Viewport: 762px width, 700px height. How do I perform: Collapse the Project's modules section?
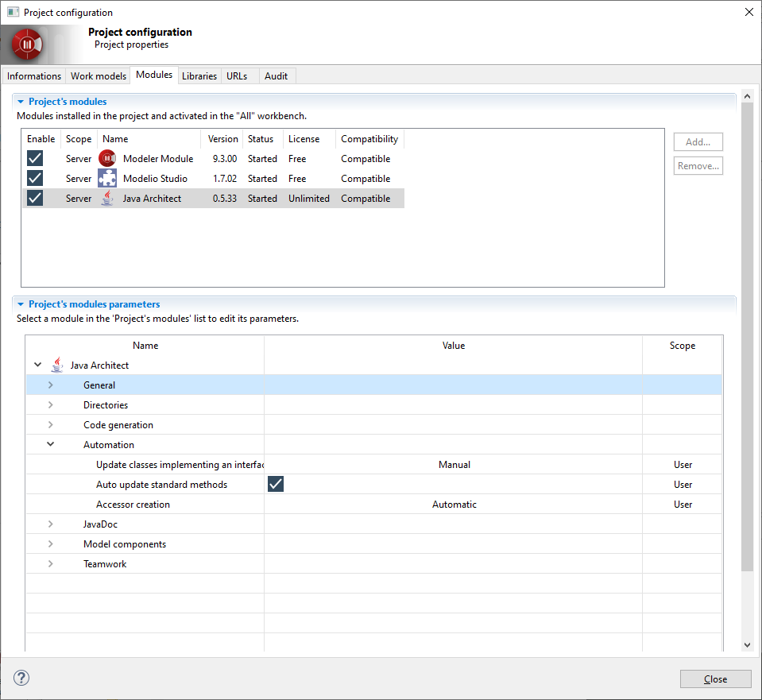(x=21, y=102)
